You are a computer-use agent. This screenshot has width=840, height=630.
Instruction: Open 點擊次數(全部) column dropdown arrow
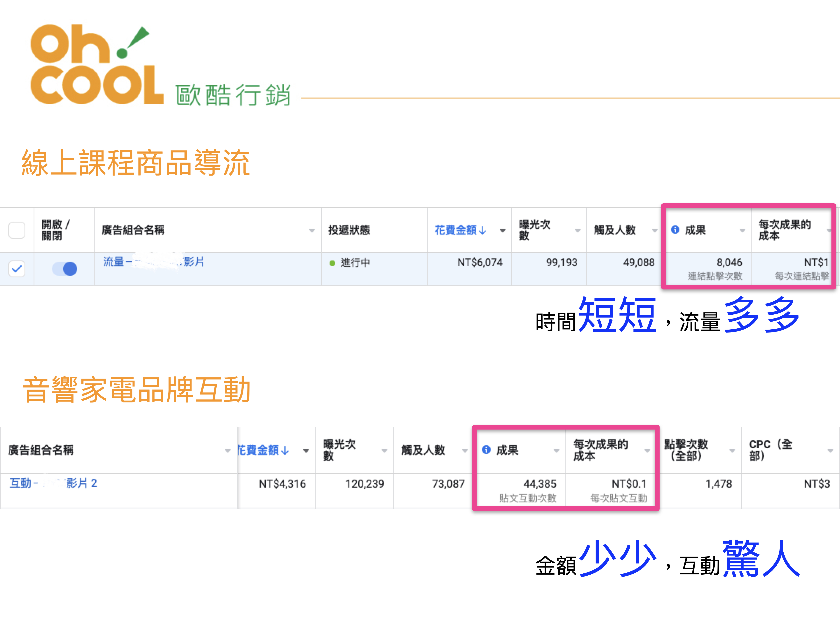pyautogui.click(x=732, y=451)
